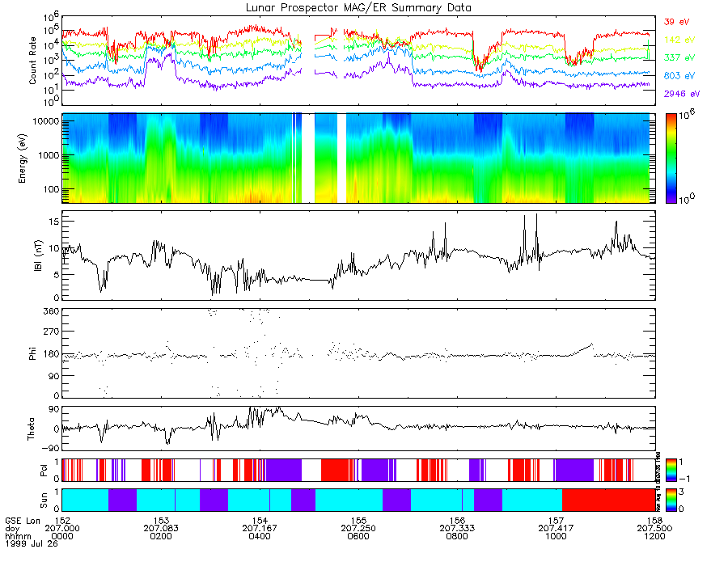Screen dimensions: 728x566
Task: Click the title 'Lunar Prospector MAG/ER Summary Data'
Action: (358, 8)
